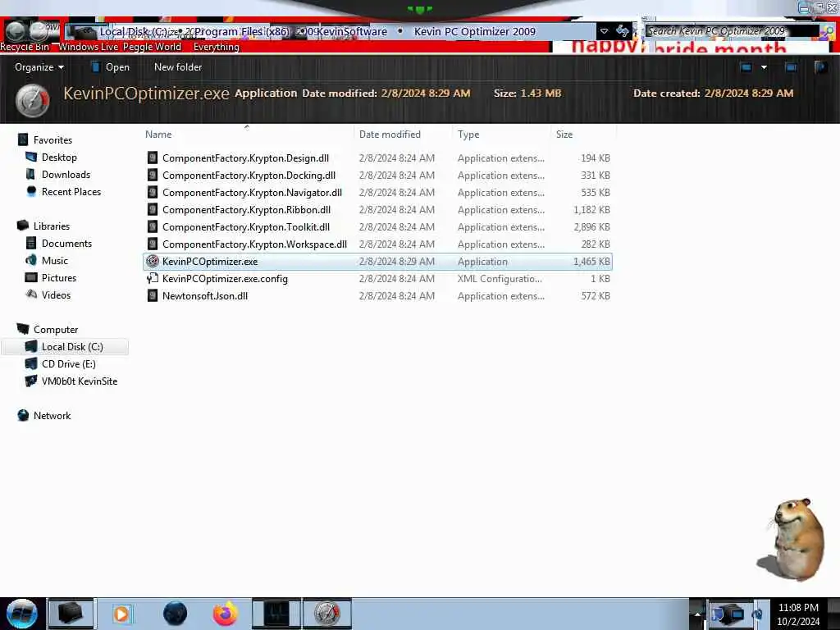The image size is (840, 630).
Task: Select the Newtonsoft.Json.dll file icon
Action: (153, 295)
